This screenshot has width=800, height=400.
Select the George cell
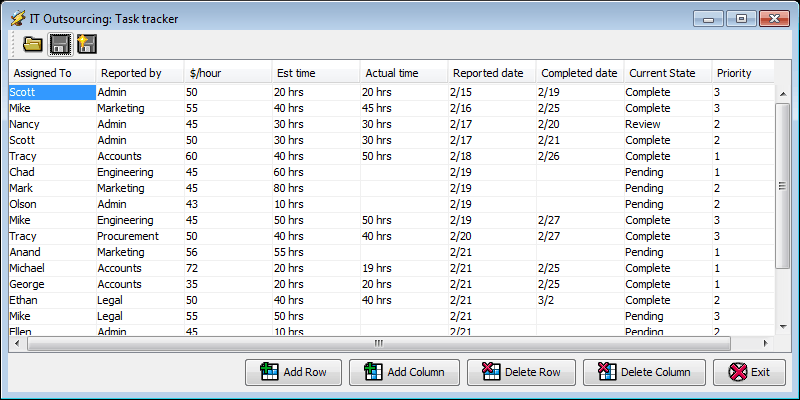point(53,284)
